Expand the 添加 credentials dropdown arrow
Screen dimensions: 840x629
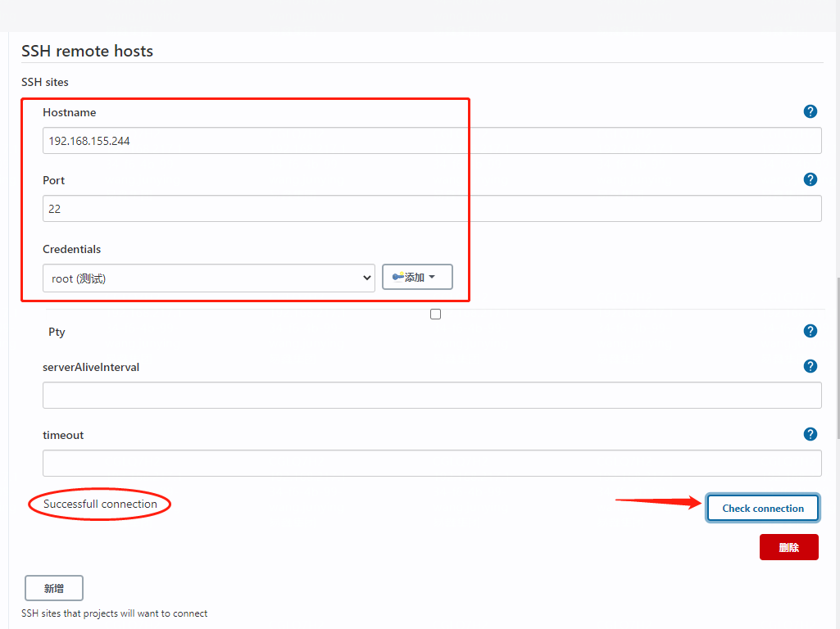click(432, 277)
